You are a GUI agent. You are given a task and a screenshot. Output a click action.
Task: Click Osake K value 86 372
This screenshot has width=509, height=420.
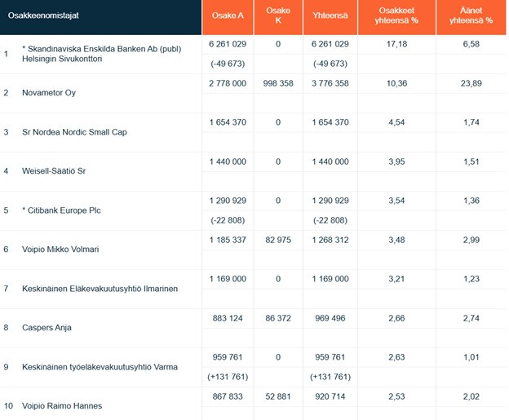click(x=278, y=318)
